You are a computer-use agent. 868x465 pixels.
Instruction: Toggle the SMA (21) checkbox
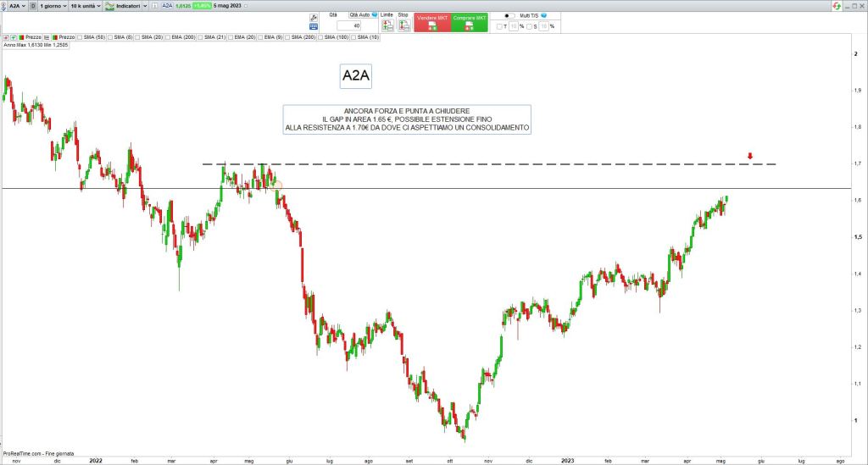[x=200, y=37]
